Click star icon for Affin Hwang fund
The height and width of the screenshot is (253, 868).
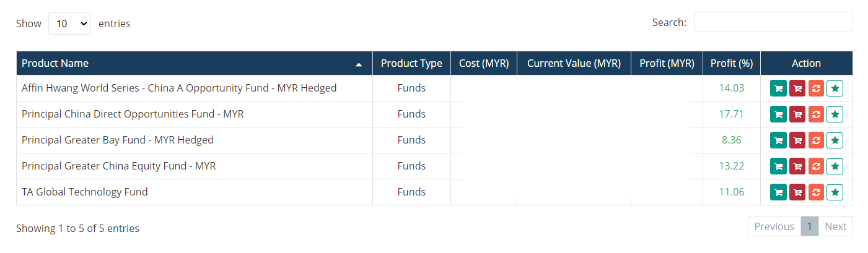(835, 88)
